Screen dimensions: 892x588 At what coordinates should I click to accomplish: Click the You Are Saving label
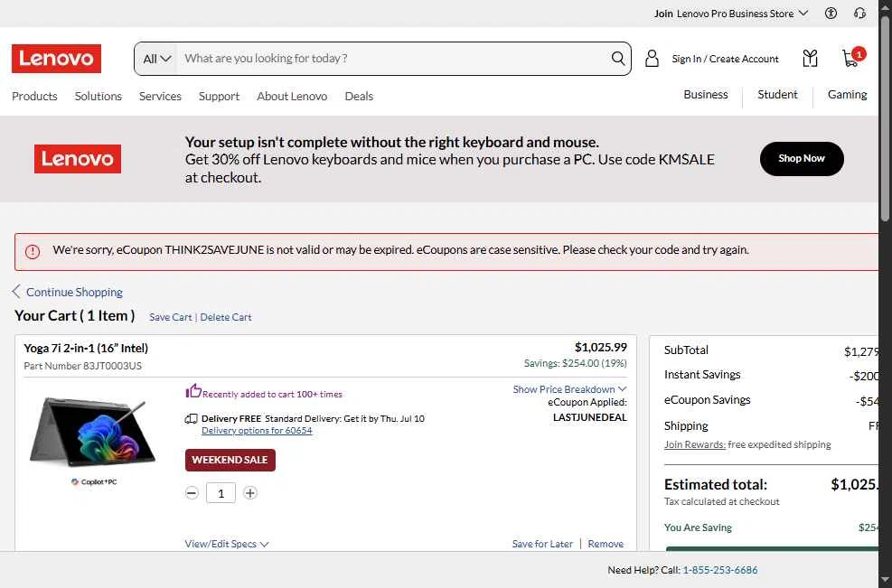(698, 527)
